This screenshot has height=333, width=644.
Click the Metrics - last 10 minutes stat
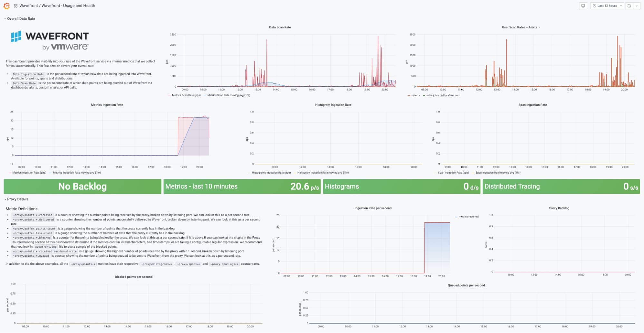click(242, 186)
